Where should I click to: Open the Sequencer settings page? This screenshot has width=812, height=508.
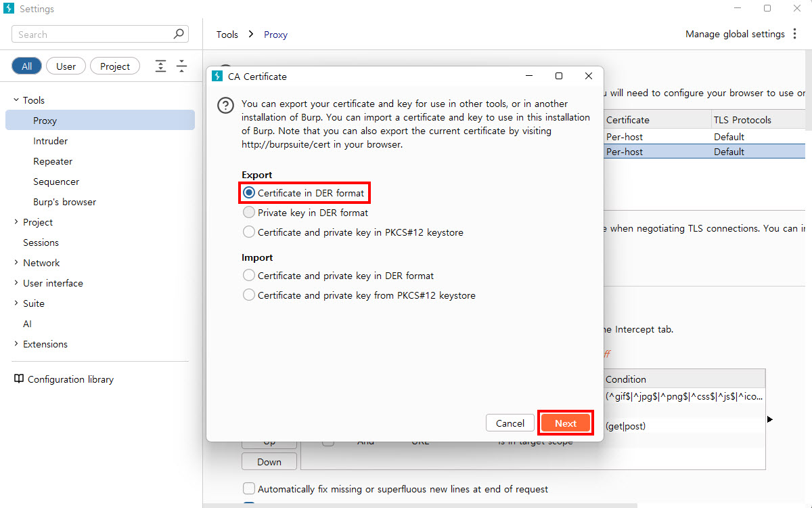pos(56,182)
